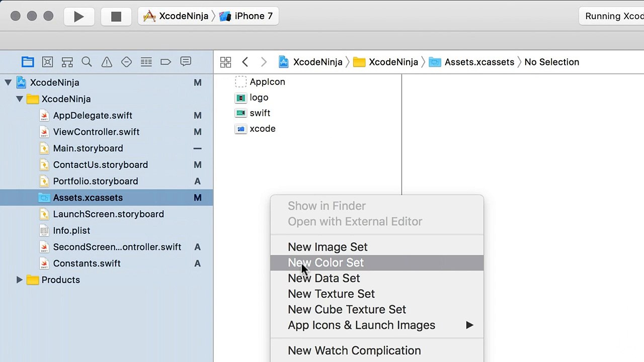Image resolution: width=644 pixels, height=362 pixels.
Task: Select the xcode image asset
Action: [255, 129]
